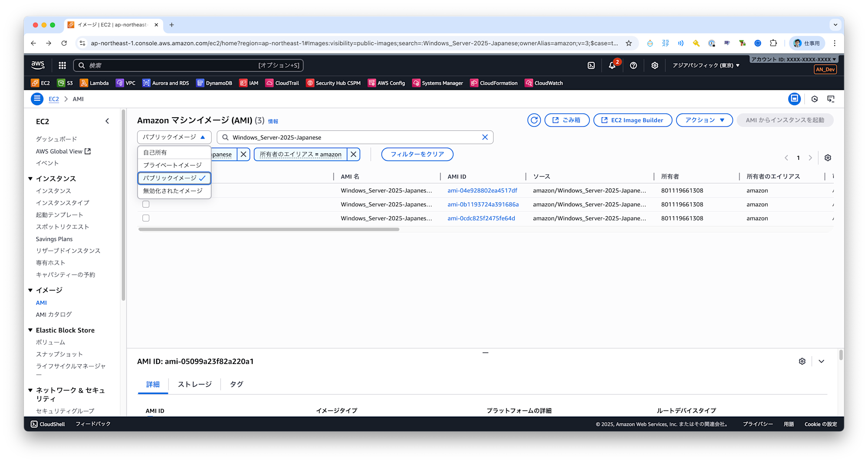Choose 自己所有 from the dropdown list
This screenshot has width=868, height=463.
174,152
